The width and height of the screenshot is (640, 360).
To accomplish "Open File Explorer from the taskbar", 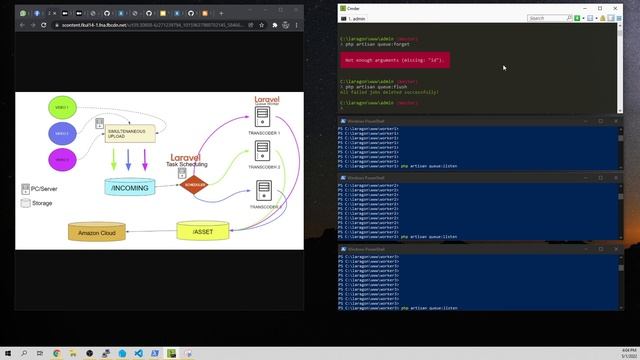I will (x=73, y=353).
